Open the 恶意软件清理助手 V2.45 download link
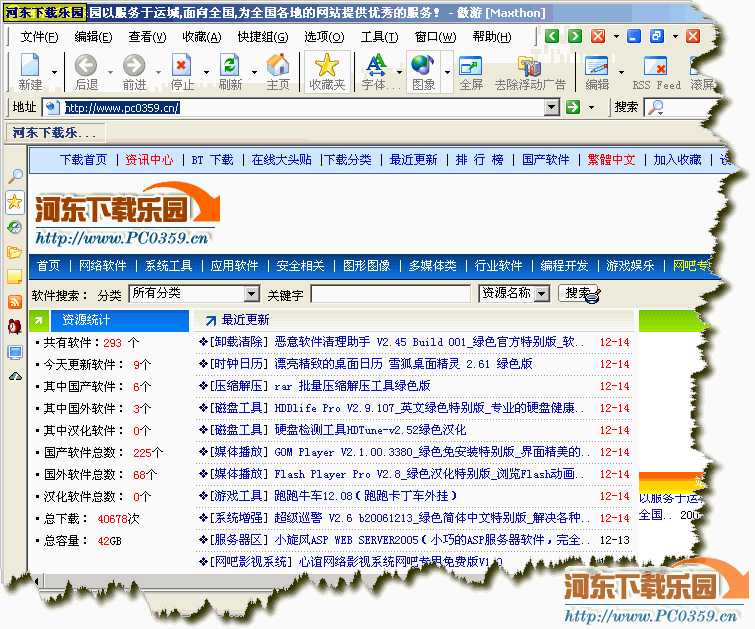This screenshot has height=629, width=755. click(429, 342)
